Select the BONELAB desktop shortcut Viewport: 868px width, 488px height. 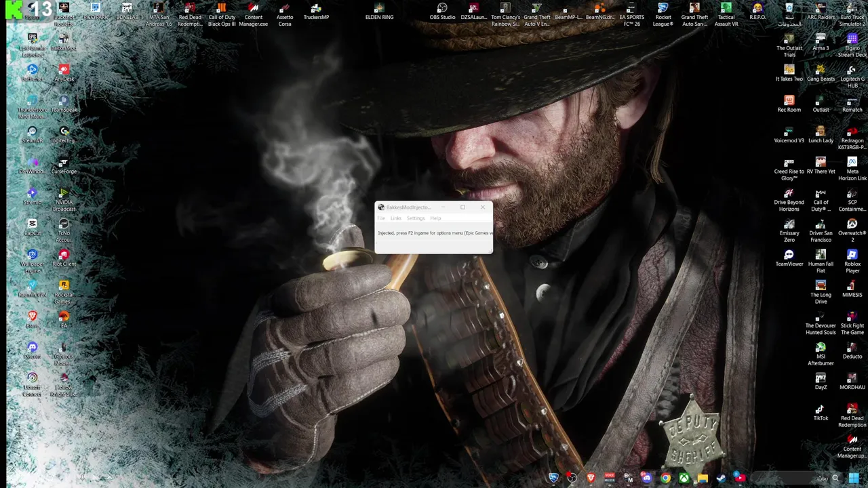pyautogui.click(x=127, y=12)
